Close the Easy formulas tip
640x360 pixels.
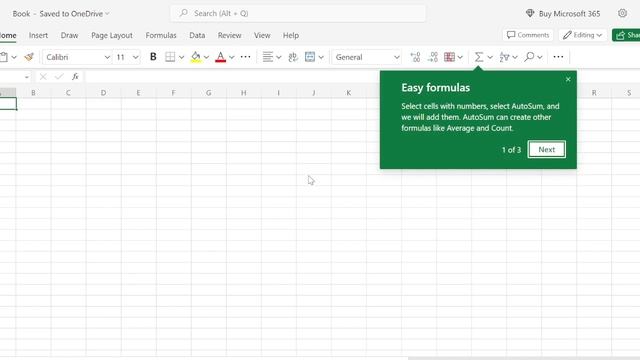pyautogui.click(x=568, y=79)
